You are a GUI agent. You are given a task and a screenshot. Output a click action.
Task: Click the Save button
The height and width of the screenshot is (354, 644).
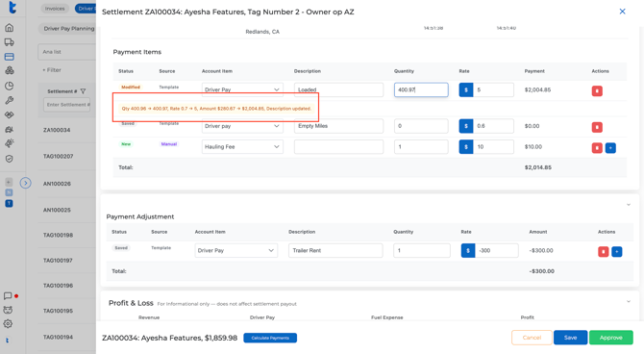tap(571, 338)
